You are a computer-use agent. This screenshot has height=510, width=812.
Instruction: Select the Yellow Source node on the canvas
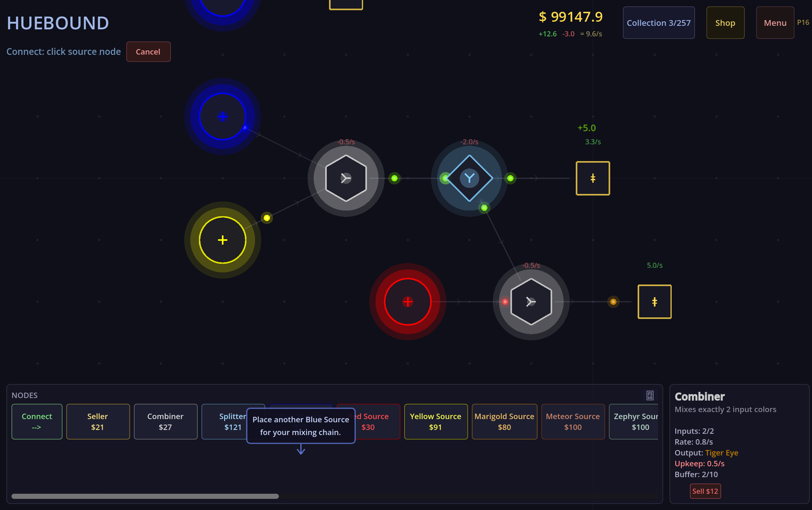tap(222, 240)
